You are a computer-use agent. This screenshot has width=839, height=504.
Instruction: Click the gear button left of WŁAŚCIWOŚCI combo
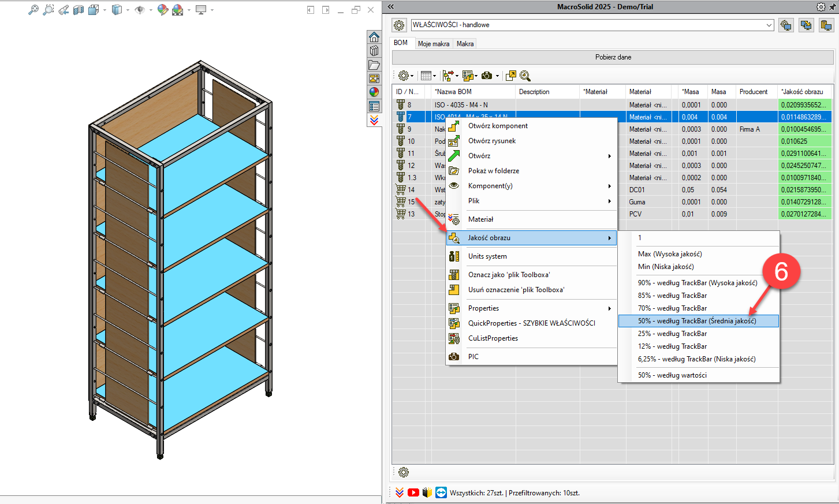coord(399,25)
